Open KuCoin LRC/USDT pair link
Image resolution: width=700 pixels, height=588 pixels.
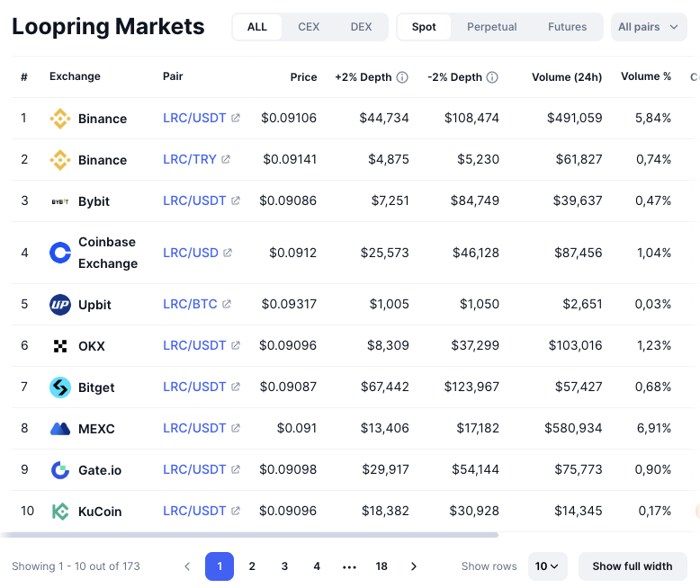[x=194, y=511]
